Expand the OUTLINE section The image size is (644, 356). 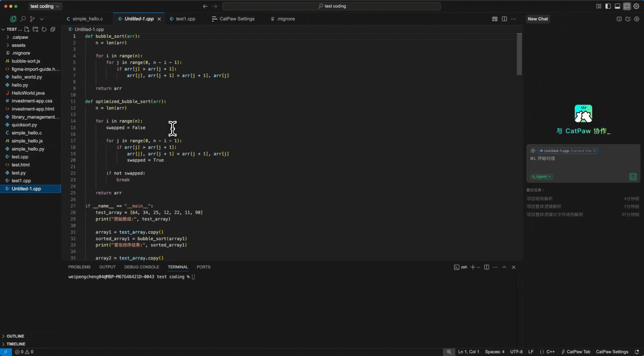(15, 336)
